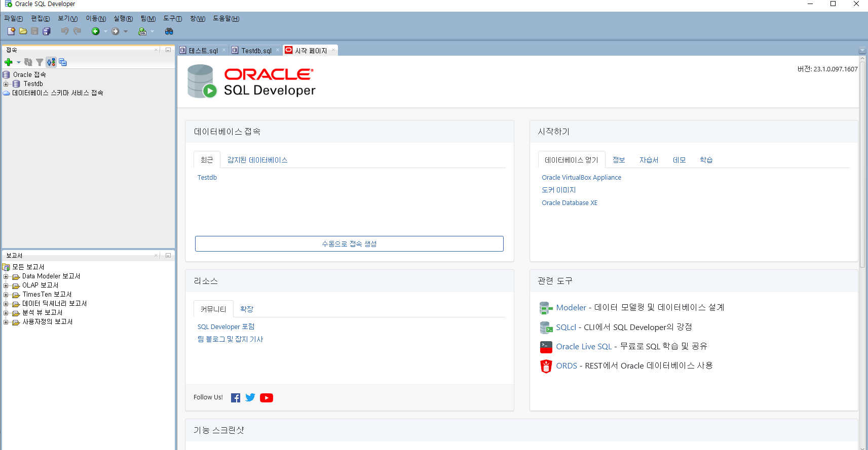
Task: Click green plus New Connection icon
Action: point(9,62)
